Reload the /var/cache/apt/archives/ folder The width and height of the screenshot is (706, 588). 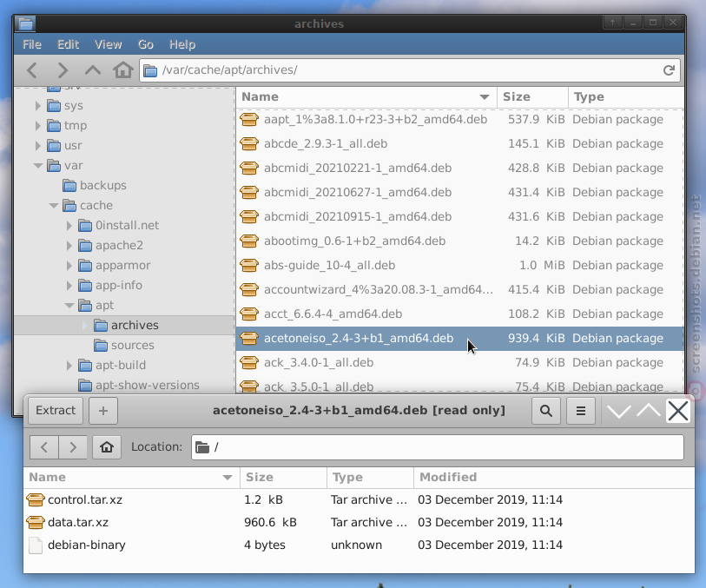coord(669,70)
